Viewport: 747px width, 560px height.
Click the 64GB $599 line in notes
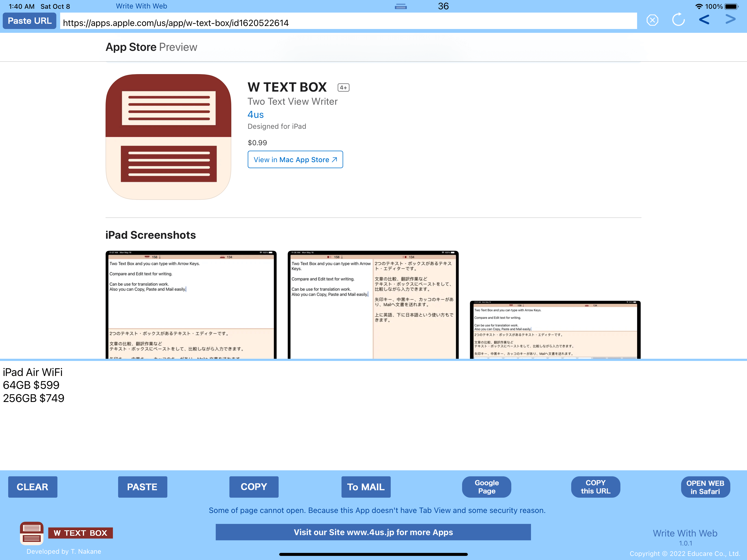(31, 385)
